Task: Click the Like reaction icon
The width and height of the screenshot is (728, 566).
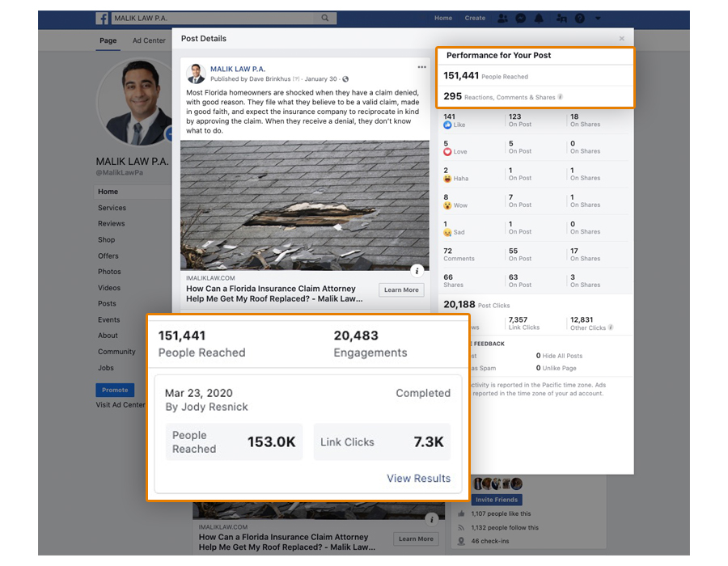Action: click(x=447, y=125)
